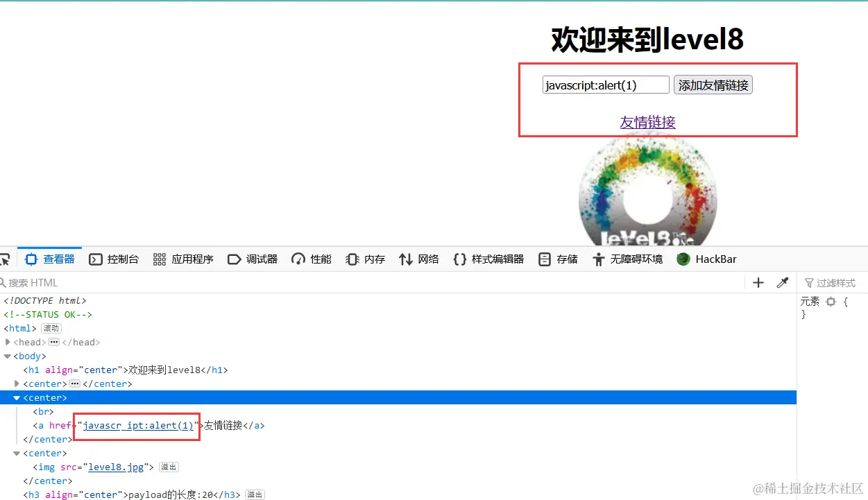Click the javascript:alert(1) text input
Viewport: 868px width, 500px height.
606,85
